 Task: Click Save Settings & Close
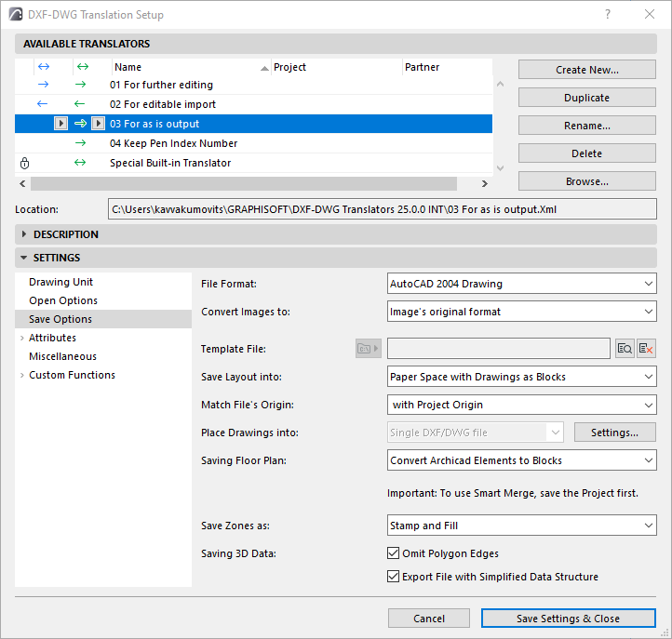568,619
